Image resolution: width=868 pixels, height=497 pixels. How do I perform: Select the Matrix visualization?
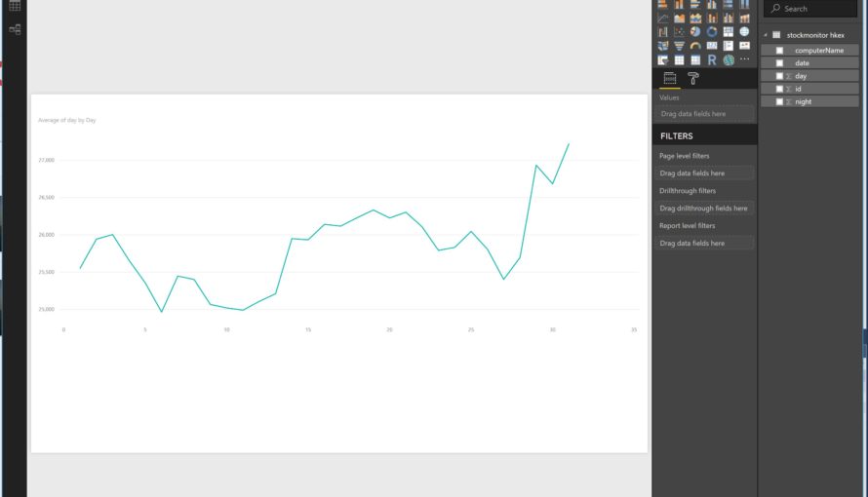(x=695, y=59)
